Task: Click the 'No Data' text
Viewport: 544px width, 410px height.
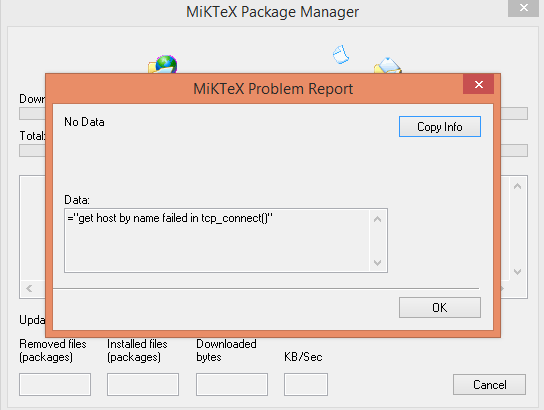Action: tap(84, 122)
